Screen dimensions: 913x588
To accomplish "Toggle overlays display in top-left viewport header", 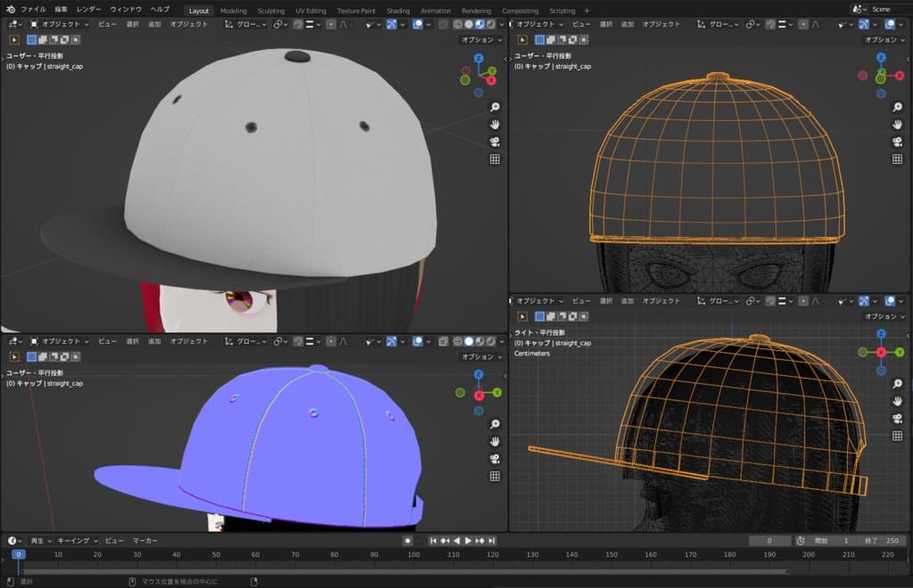I will coord(418,24).
